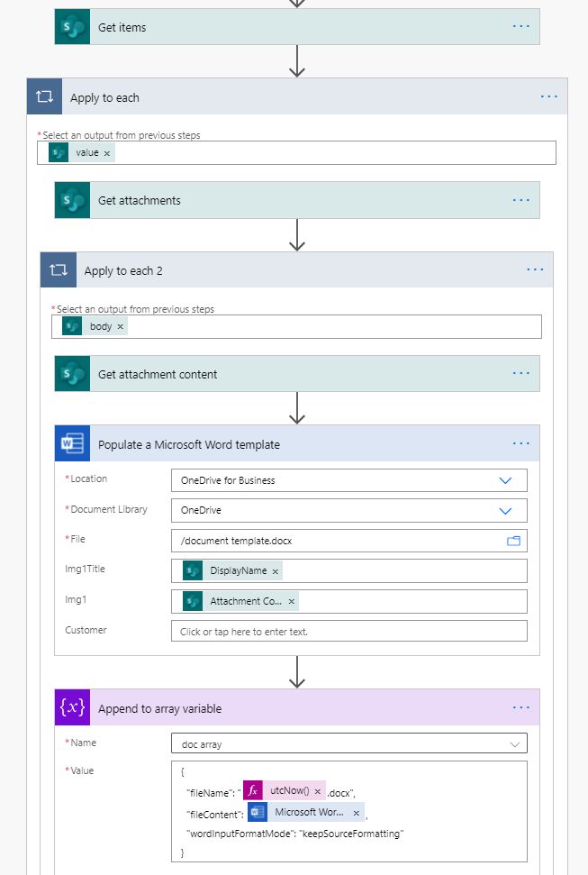The height and width of the screenshot is (875, 588).
Task: Click the Word icon on Populate template action
Action: coord(72,443)
